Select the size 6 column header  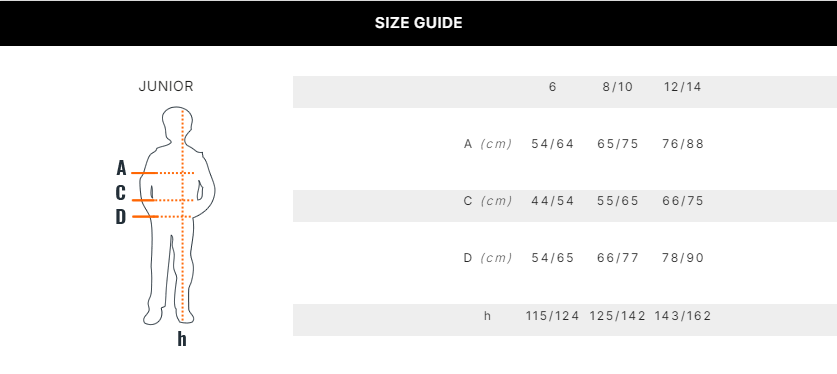click(x=552, y=87)
